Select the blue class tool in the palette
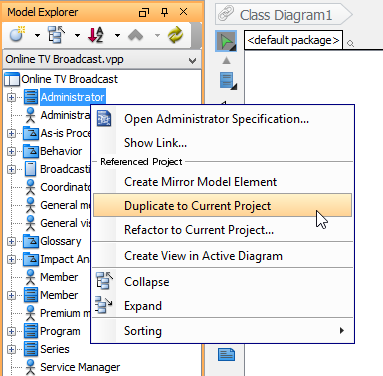 228,81
